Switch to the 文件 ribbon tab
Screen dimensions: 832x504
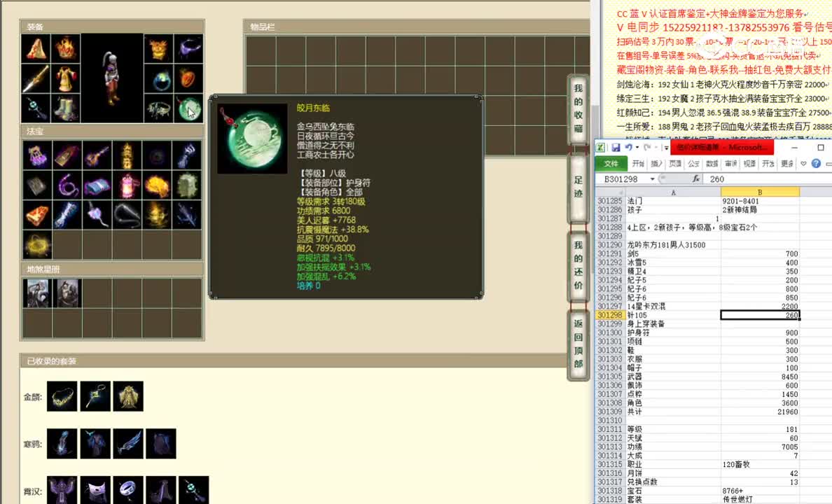pos(610,163)
